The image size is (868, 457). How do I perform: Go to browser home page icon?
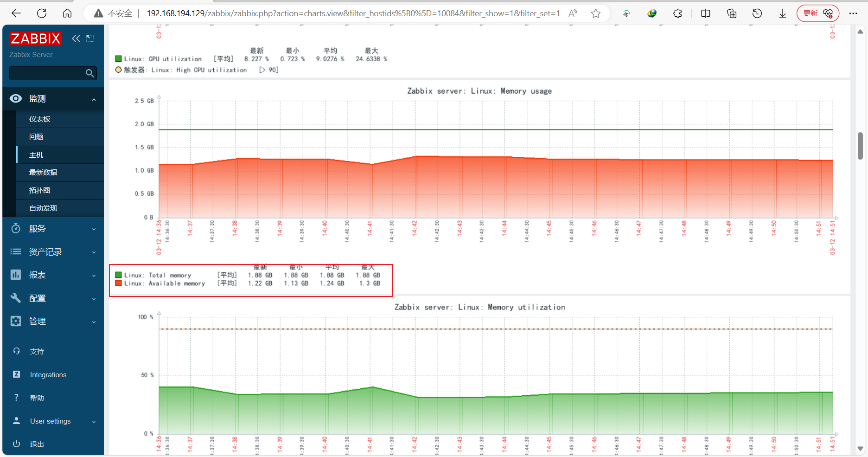(67, 13)
